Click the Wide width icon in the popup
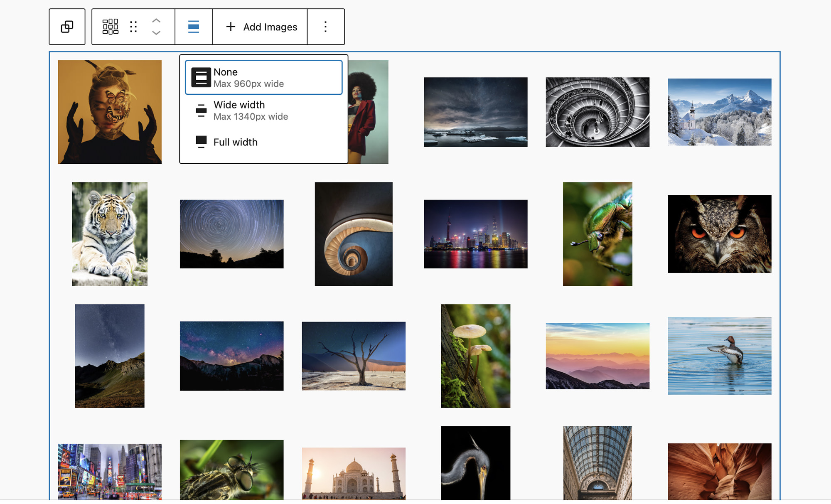Viewport: 831px width, 504px height. [x=201, y=110]
